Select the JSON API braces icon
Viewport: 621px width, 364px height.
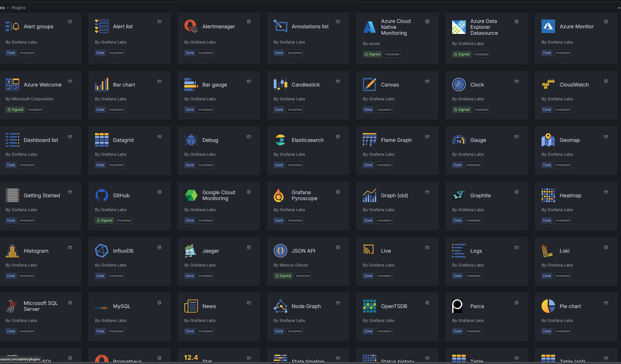tap(280, 251)
